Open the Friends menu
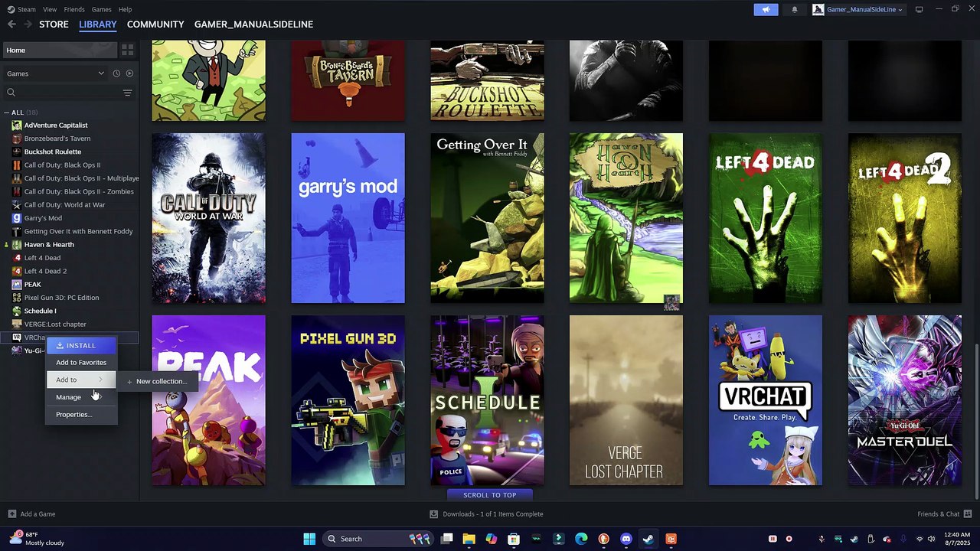The height and width of the screenshot is (551, 980). click(x=74, y=9)
